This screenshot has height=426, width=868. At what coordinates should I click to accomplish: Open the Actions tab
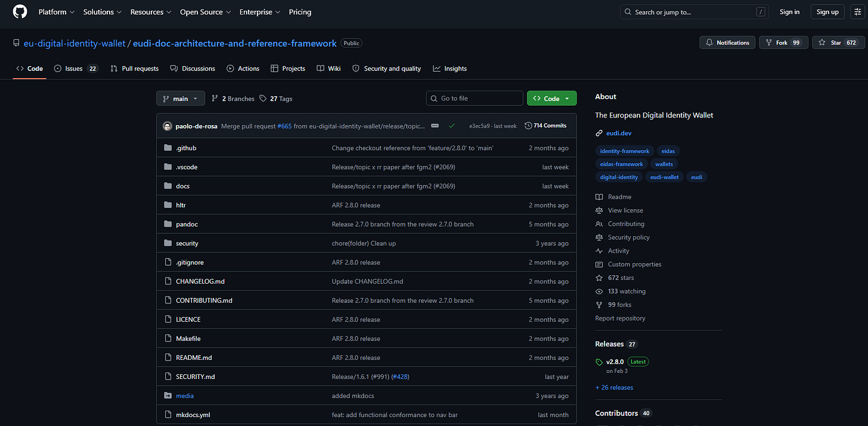243,69
